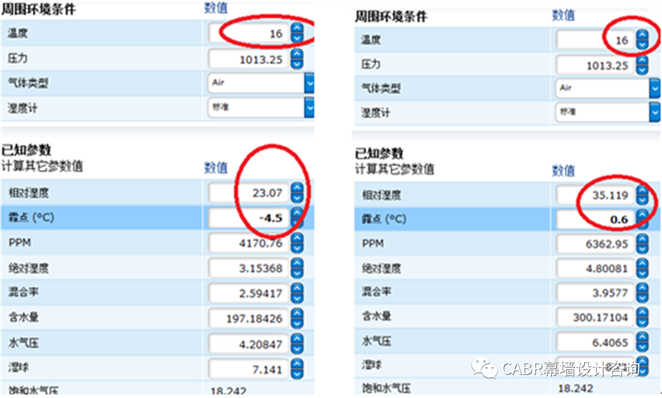Click the stepper beside left panel 温度 value 16
This screenshot has width=662, height=398.
297,33
